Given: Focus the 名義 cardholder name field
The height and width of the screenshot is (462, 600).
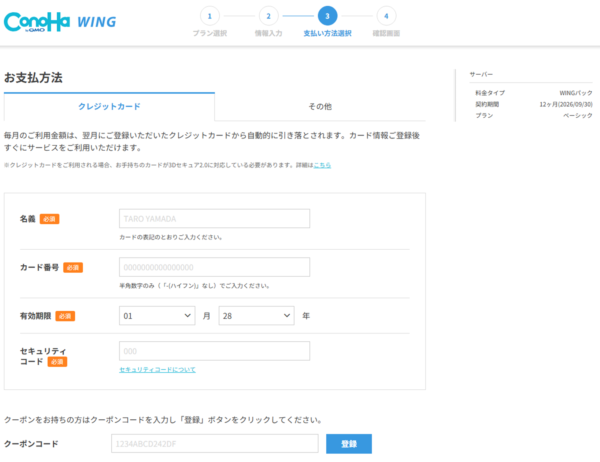Looking at the screenshot, I should [x=214, y=219].
